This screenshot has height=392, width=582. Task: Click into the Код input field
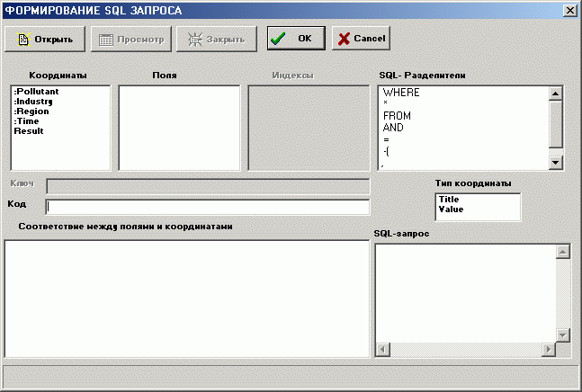208,207
